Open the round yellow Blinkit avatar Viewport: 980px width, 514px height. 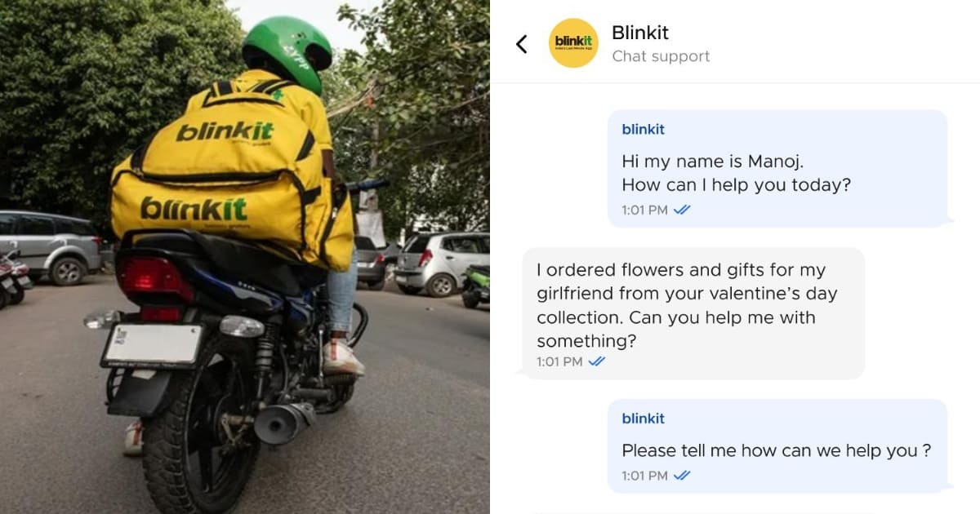(573, 43)
